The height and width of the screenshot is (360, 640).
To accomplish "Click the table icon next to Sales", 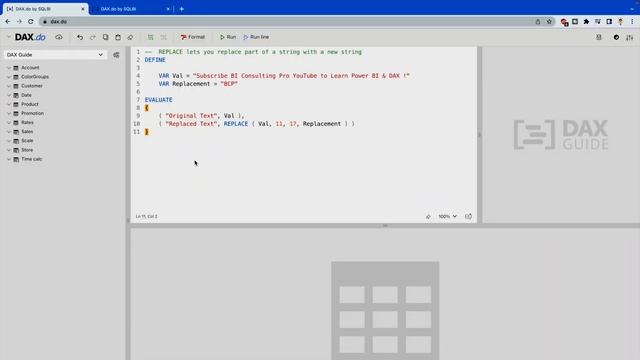I will pos(16,132).
